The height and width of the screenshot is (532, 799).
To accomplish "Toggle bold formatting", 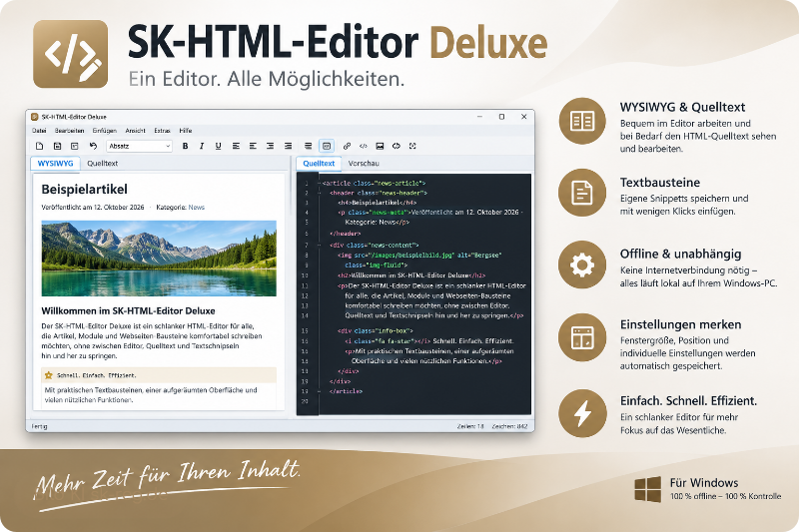I will tap(185, 146).
